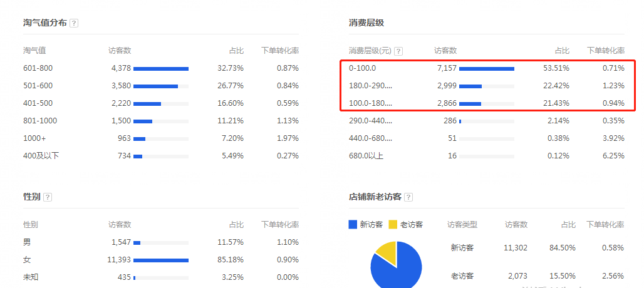The image size is (644, 288).
Task: Select the 淘气值分布 section title
Action: [44, 23]
